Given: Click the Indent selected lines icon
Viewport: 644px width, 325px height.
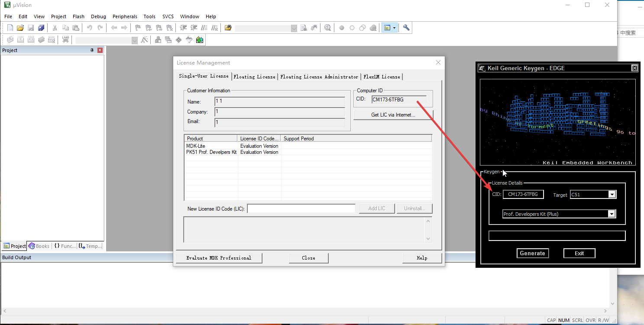Looking at the screenshot, I should [183, 28].
